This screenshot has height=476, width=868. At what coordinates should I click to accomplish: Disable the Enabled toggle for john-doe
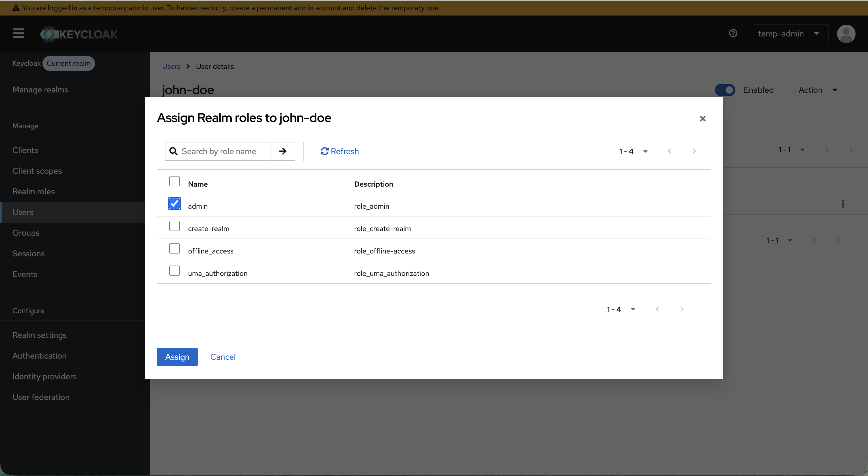point(725,90)
